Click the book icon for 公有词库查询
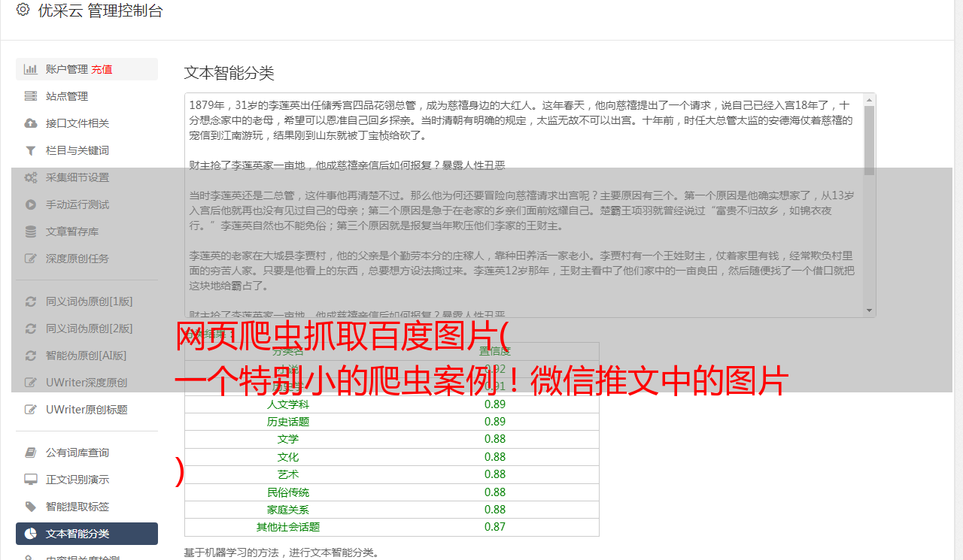 click(31, 453)
